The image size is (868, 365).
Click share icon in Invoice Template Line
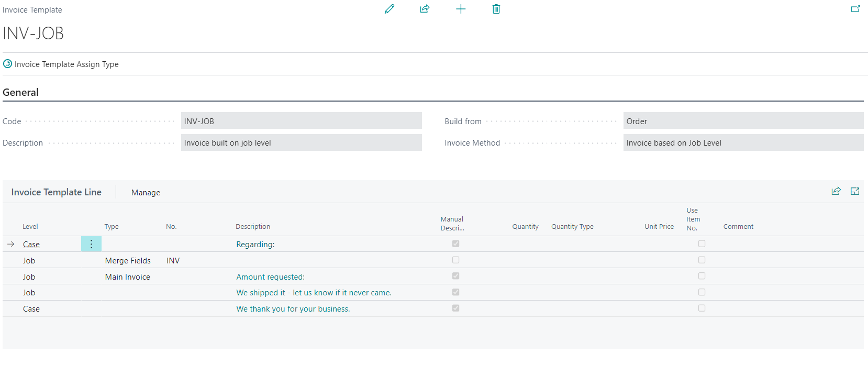836,191
